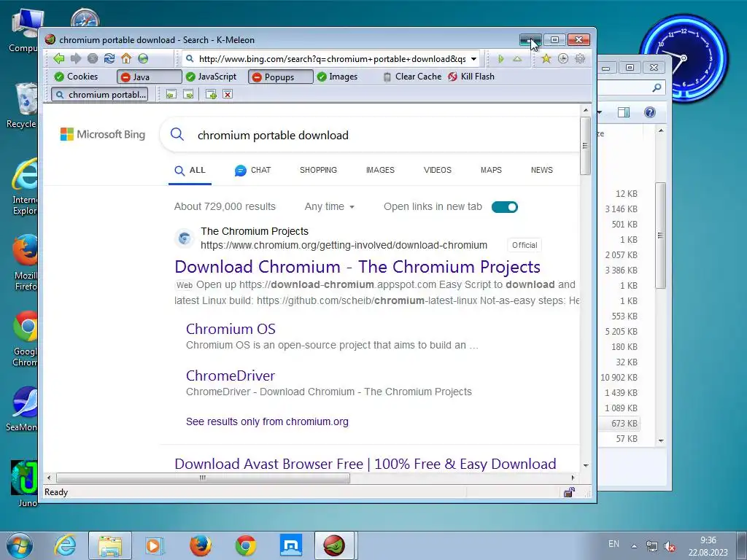Expand the URL bar history dropdown
The image size is (747, 560).
(x=473, y=59)
